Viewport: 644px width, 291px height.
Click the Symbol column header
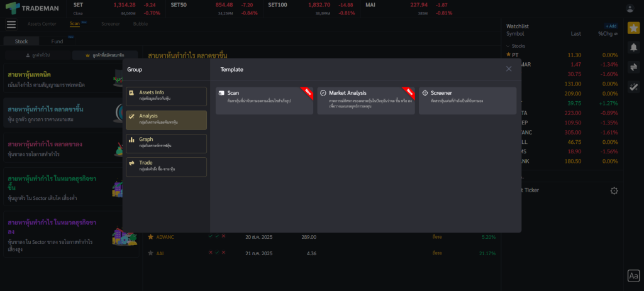[x=515, y=34]
